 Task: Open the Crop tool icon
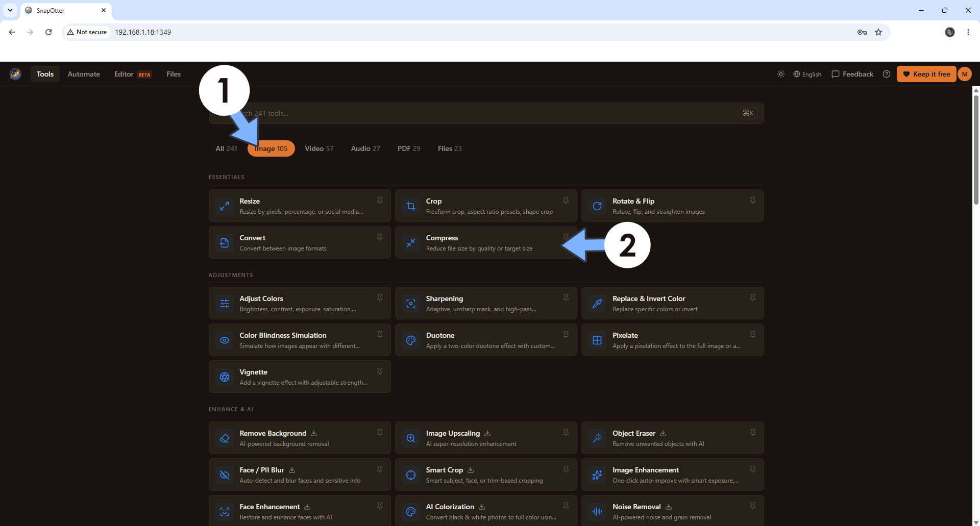pyautogui.click(x=411, y=206)
